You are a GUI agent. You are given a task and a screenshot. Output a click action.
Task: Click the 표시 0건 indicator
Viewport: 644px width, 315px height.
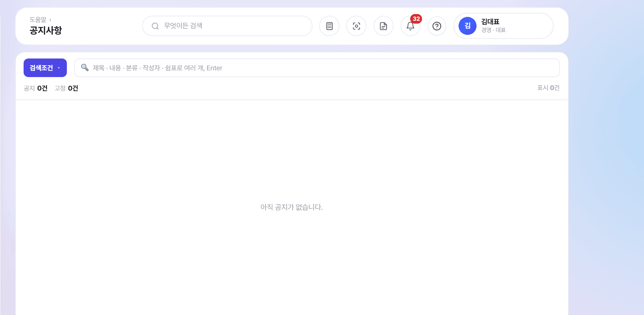(x=548, y=88)
